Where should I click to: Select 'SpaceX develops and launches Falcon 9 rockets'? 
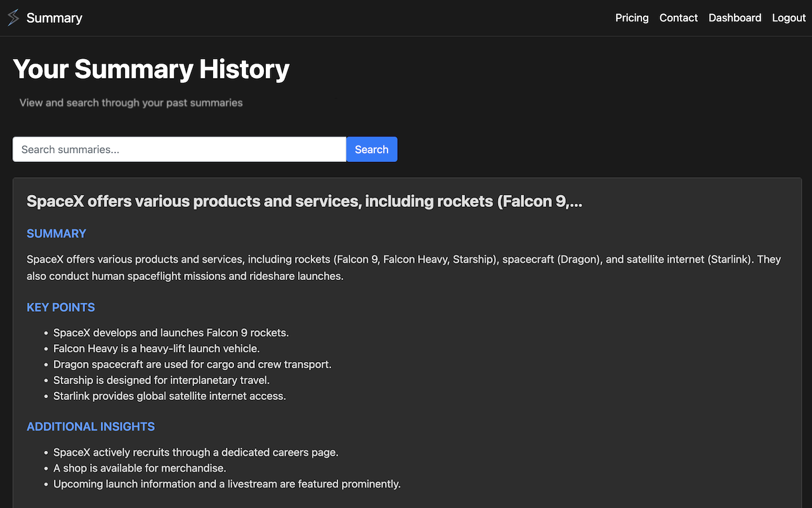tap(171, 333)
